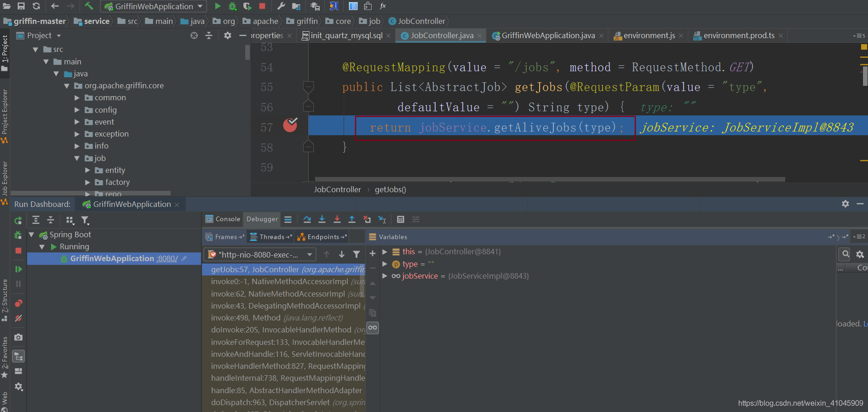
Task: Select the invoke:498, Method frame
Action: coord(277,318)
